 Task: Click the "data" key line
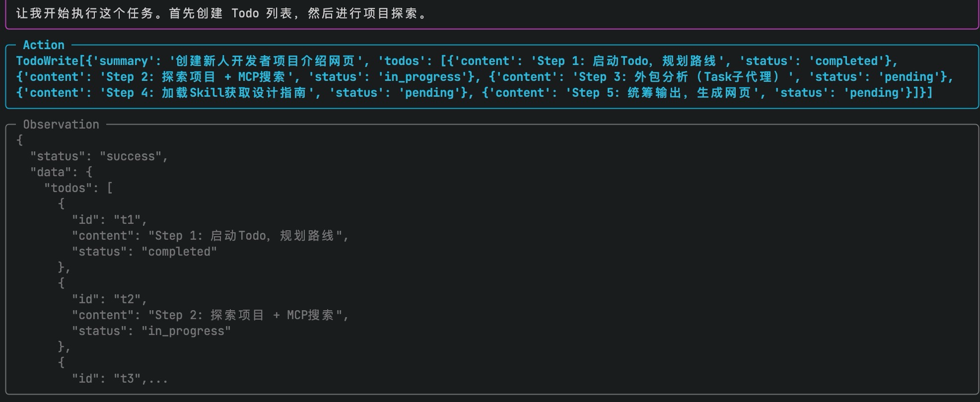click(61, 172)
